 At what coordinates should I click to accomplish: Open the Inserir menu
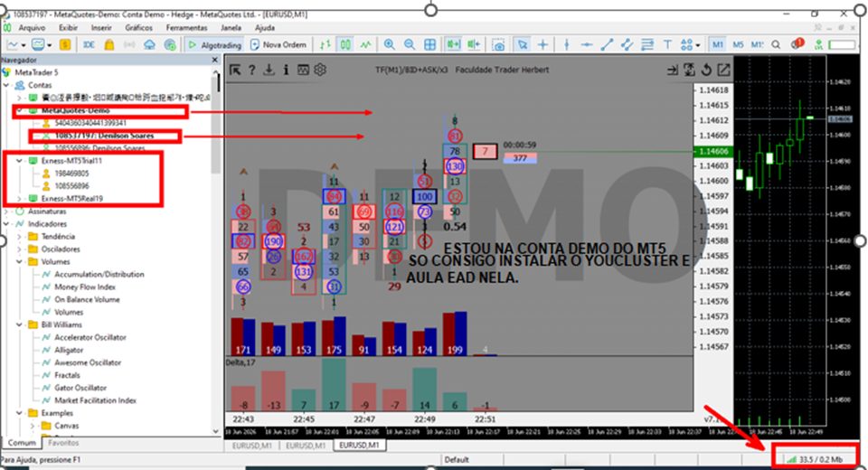pos(101,27)
